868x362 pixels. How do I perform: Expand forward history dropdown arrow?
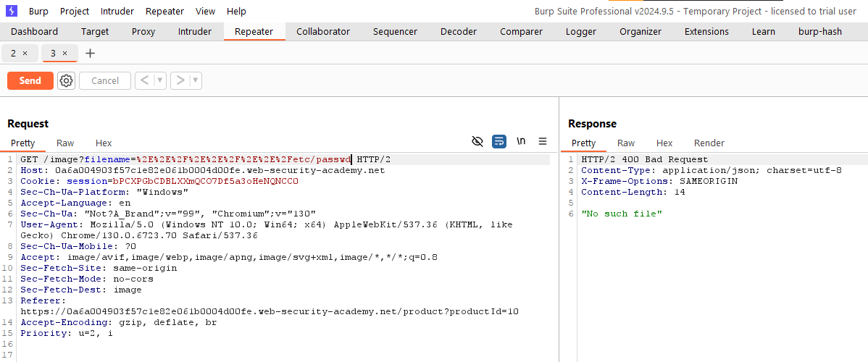point(195,80)
